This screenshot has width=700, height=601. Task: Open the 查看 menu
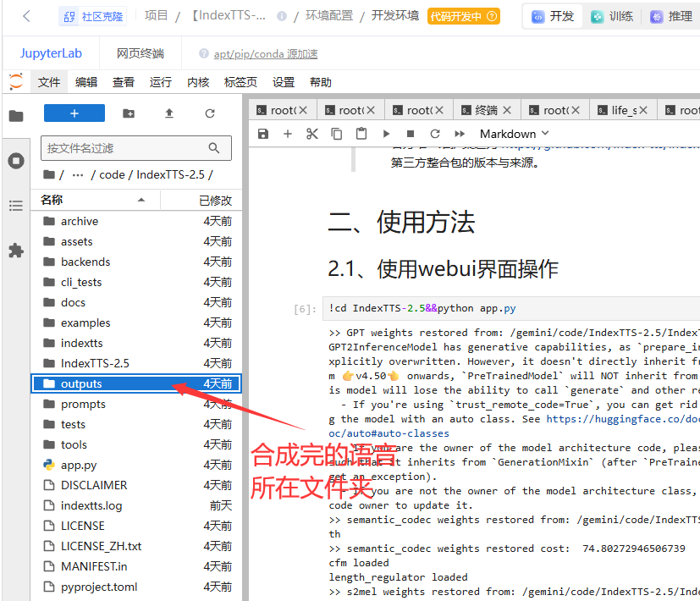[124, 82]
